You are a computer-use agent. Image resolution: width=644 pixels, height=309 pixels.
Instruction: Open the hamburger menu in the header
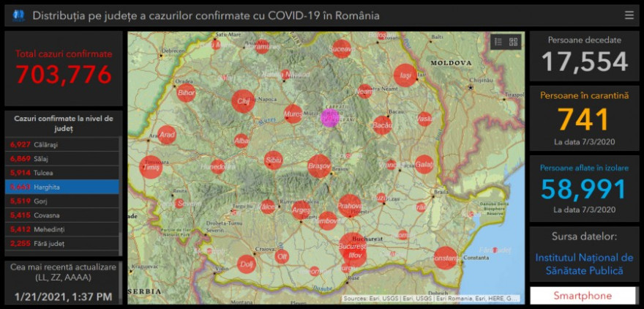coord(629,15)
